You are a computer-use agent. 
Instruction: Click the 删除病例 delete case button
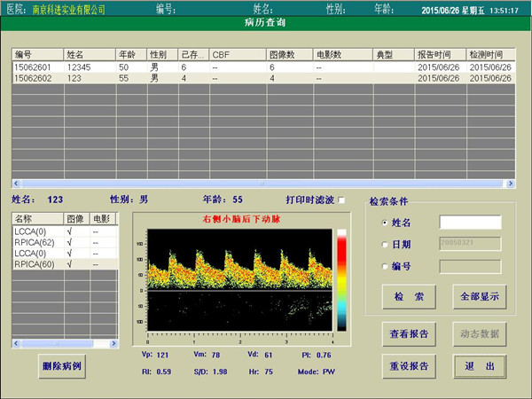[x=62, y=365]
